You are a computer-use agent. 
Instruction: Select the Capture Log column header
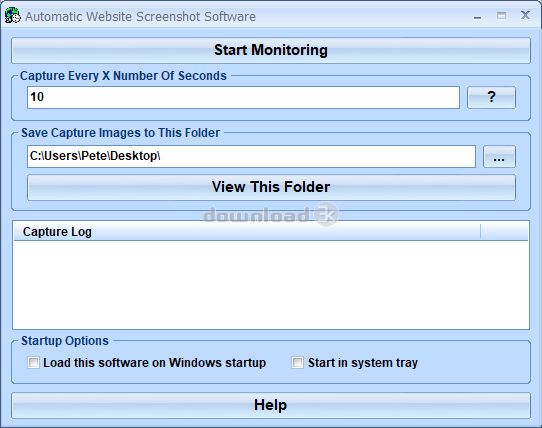[x=247, y=231]
